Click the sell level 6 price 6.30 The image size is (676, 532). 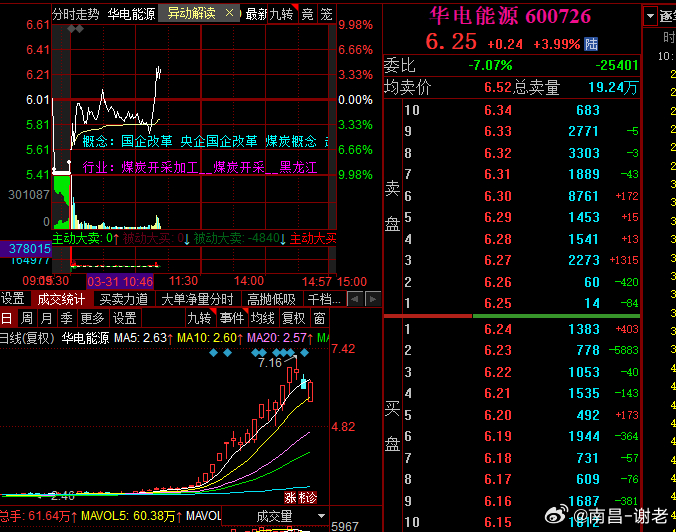pos(498,196)
